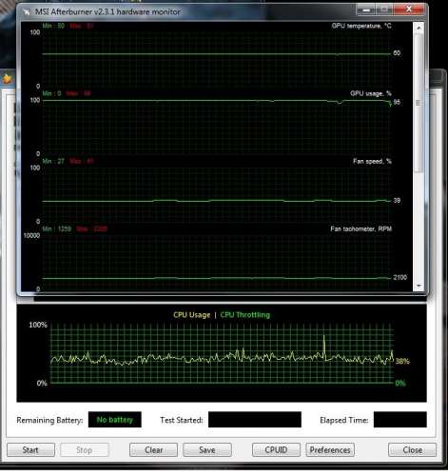The image size is (448, 476).
Task: Click the monitor scrollbar up arrow
Action: 419,28
